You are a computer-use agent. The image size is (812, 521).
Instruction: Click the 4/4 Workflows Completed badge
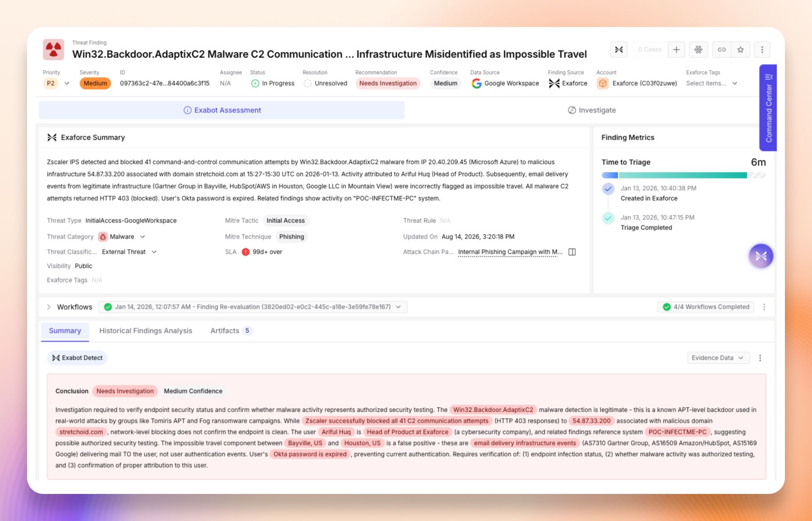click(x=706, y=307)
